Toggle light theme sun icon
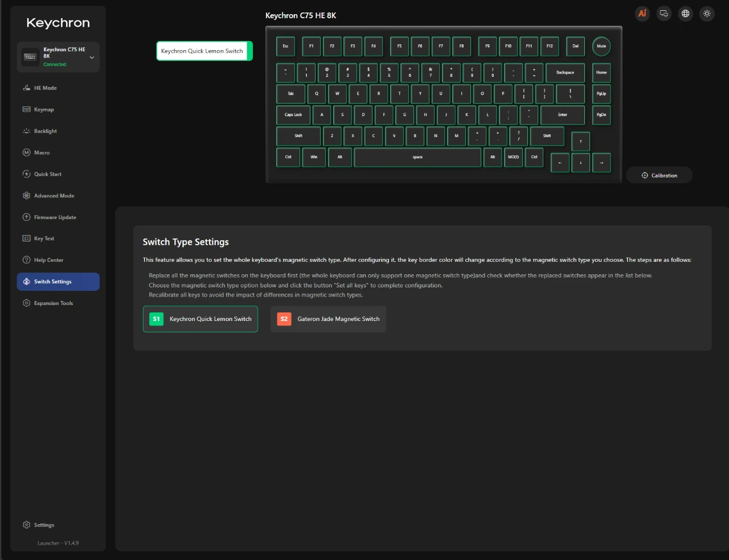 707,14
